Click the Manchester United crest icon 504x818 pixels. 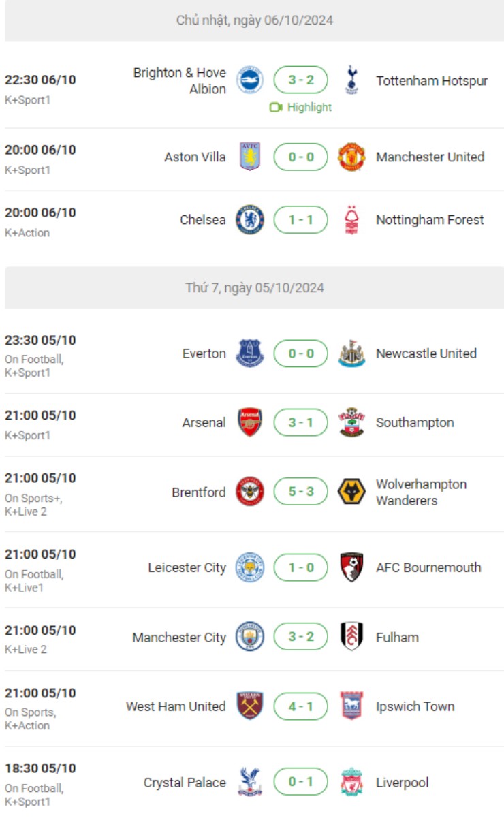point(351,157)
